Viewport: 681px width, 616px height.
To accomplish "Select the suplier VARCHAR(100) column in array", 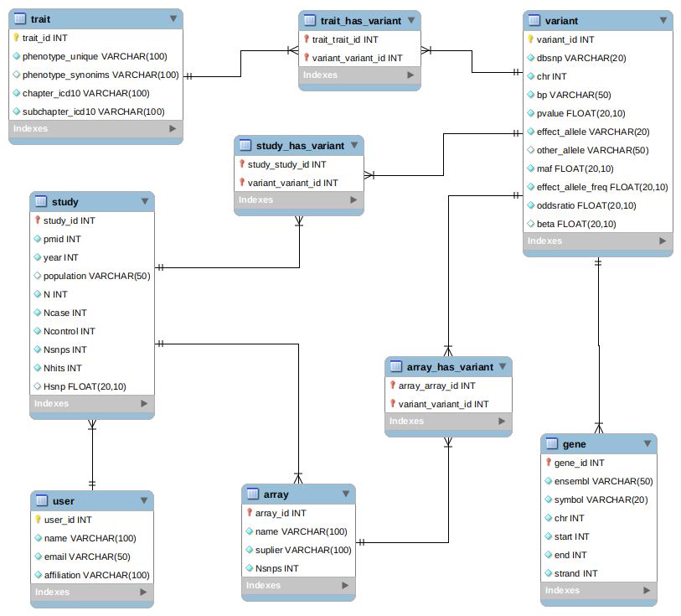I will 302,550.
